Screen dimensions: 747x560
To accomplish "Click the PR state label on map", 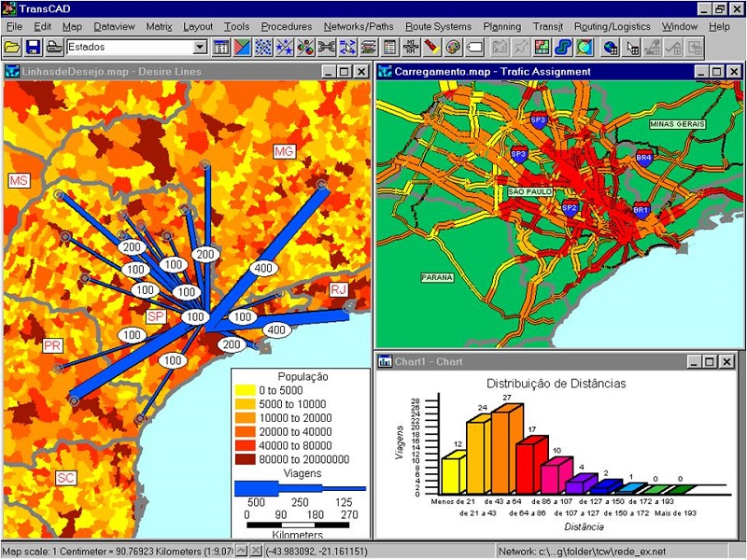I will click(52, 345).
